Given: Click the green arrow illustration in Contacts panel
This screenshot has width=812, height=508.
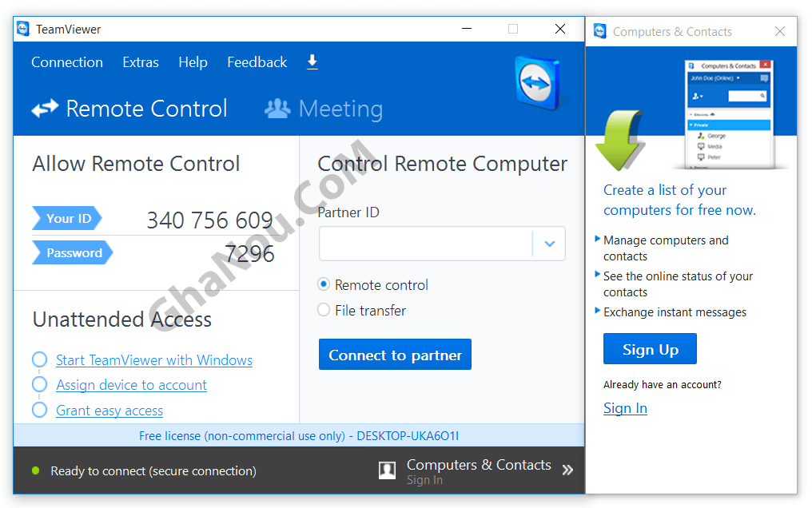Looking at the screenshot, I should [x=620, y=140].
